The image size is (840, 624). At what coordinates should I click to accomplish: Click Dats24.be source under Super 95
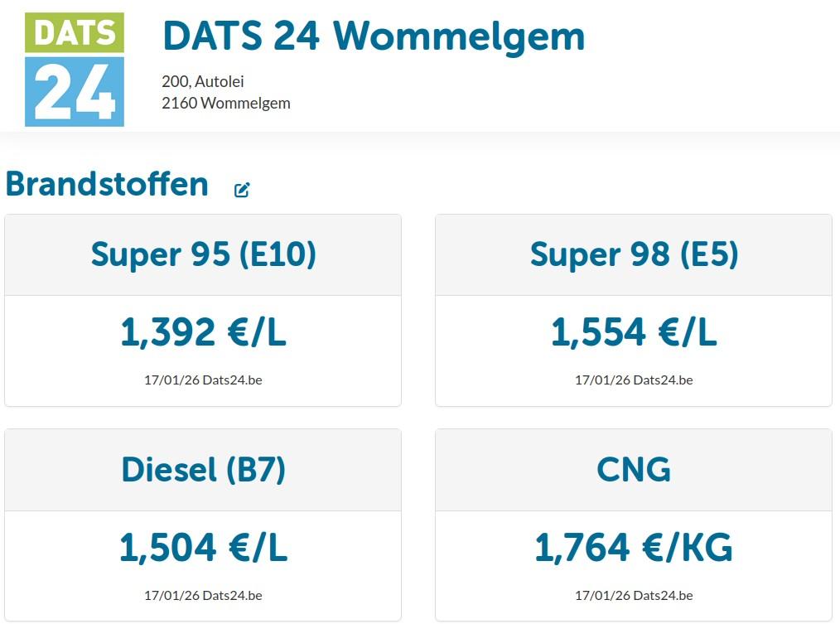click(x=233, y=380)
